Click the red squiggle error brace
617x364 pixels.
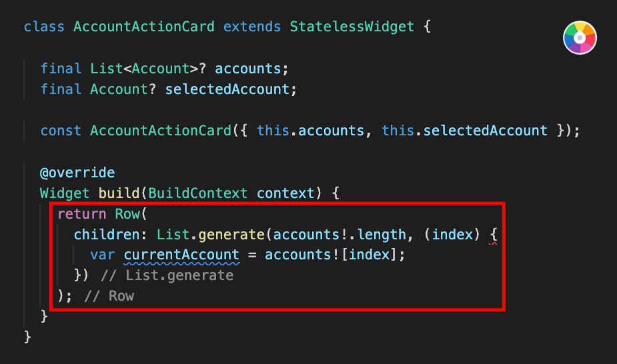pos(494,235)
